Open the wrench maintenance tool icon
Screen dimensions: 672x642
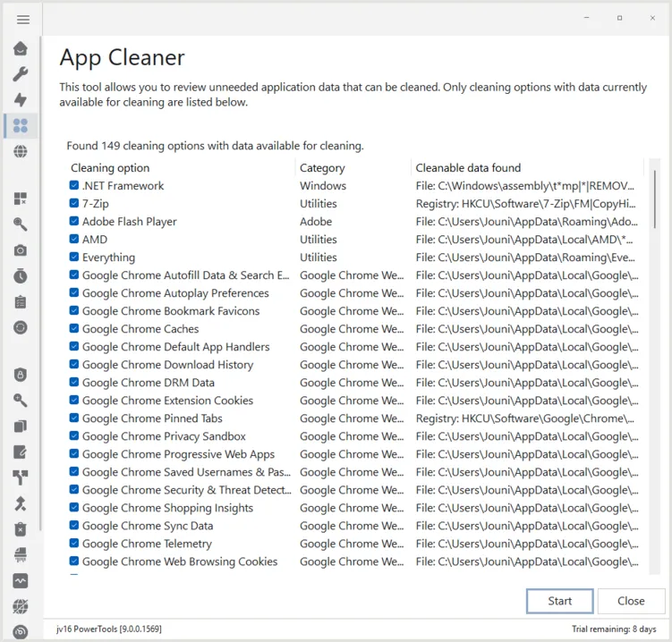click(21, 74)
